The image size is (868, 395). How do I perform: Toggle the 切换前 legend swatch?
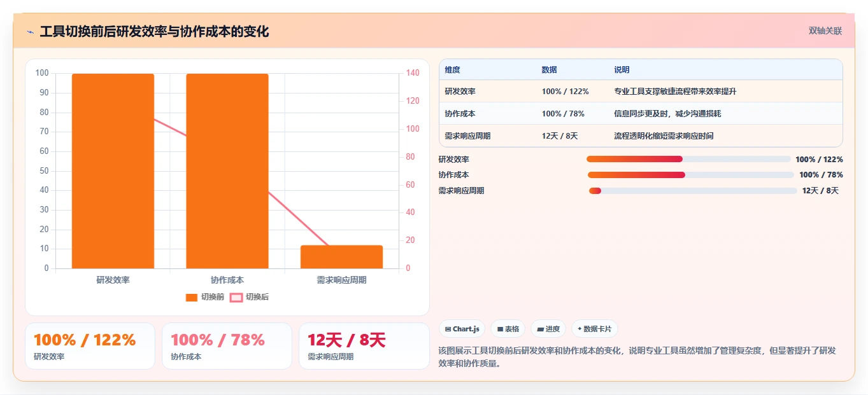[192, 297]
